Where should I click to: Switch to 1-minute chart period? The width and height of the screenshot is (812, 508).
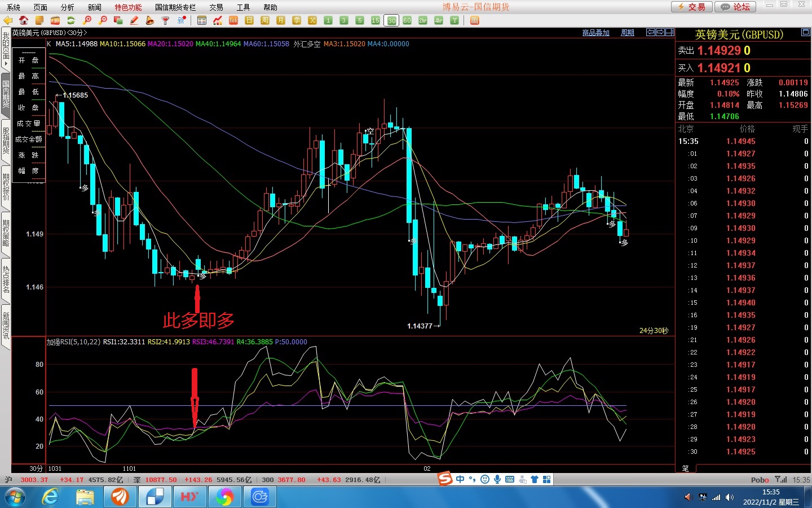(328, 20)
